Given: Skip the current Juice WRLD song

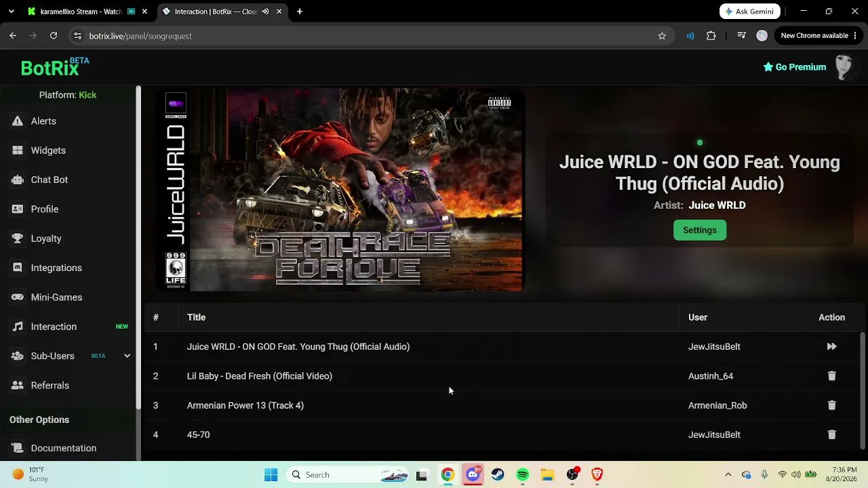Looking at the screenshot, I should coord(831,346).
